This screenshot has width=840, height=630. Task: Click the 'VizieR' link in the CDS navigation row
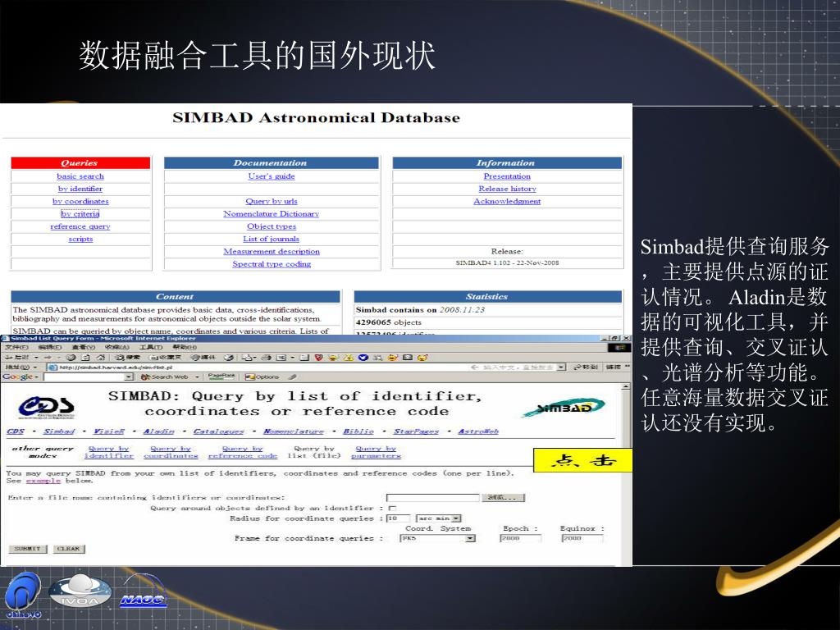pos(109,431)
